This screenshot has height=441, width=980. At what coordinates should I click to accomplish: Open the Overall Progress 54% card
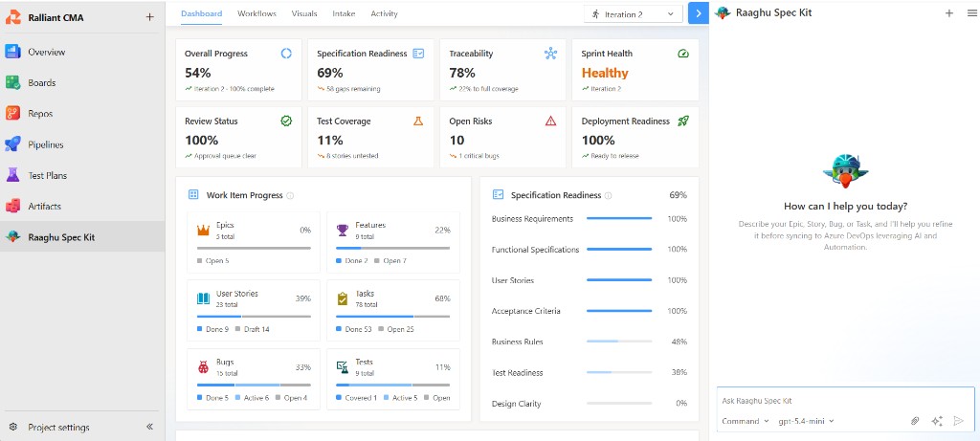(x=238, y=69)
